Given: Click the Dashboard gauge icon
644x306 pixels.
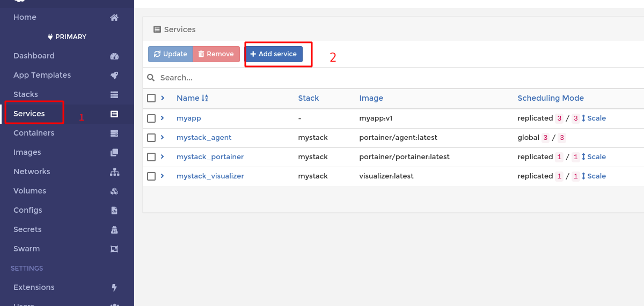Looking at the screenshot, I should pos(114,56).
